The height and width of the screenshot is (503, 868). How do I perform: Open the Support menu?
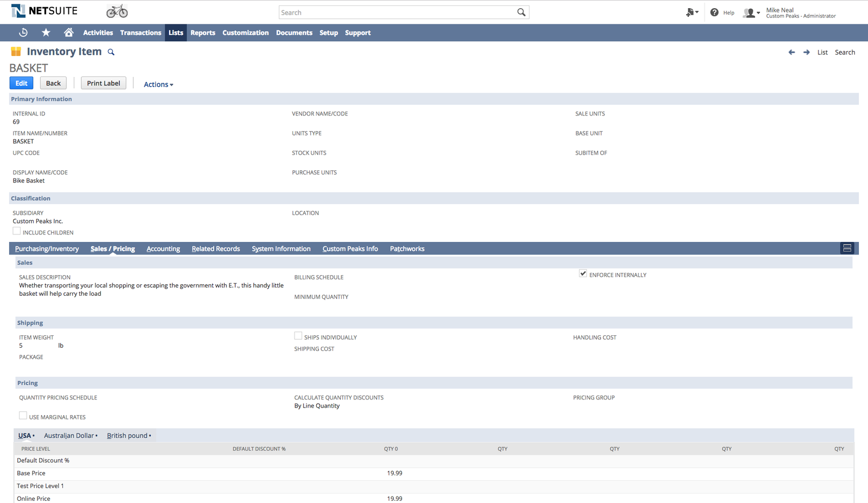358,33
